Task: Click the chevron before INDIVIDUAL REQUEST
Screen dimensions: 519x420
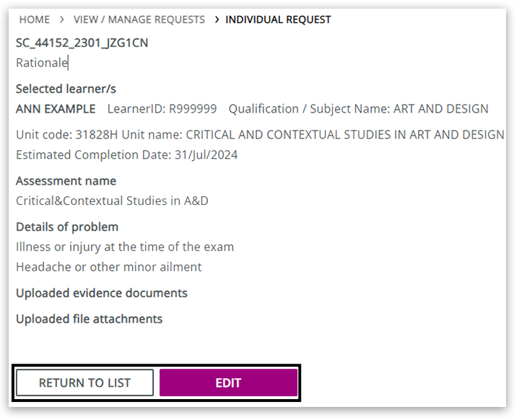Action: tap(217, 19)
